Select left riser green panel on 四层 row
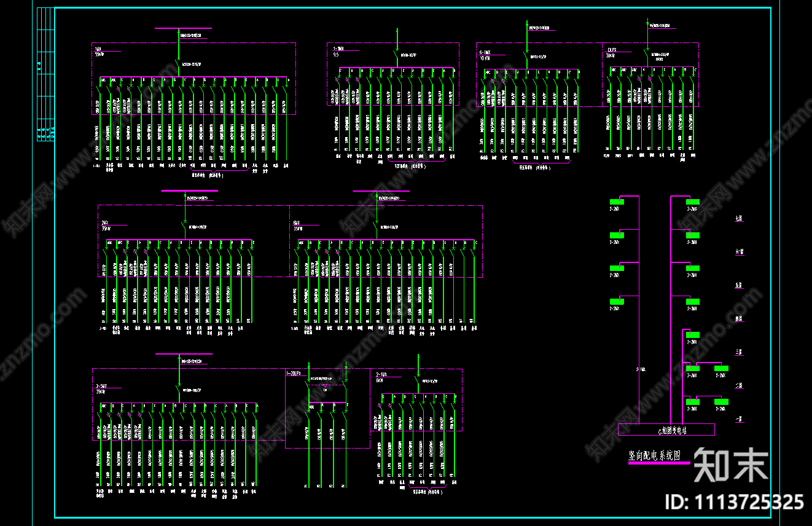Screen dimensions: 812x526 [x=617, y=301]
